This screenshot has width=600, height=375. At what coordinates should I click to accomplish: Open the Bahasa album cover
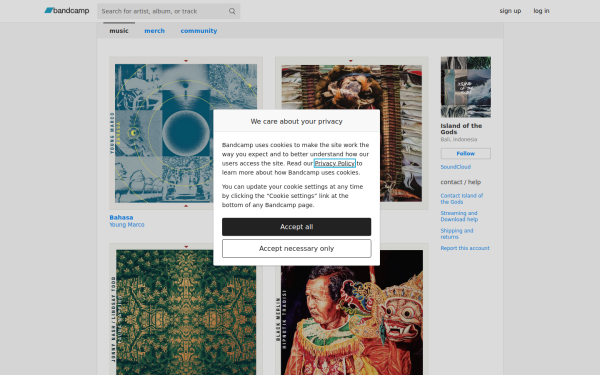[x=186, y=133]
